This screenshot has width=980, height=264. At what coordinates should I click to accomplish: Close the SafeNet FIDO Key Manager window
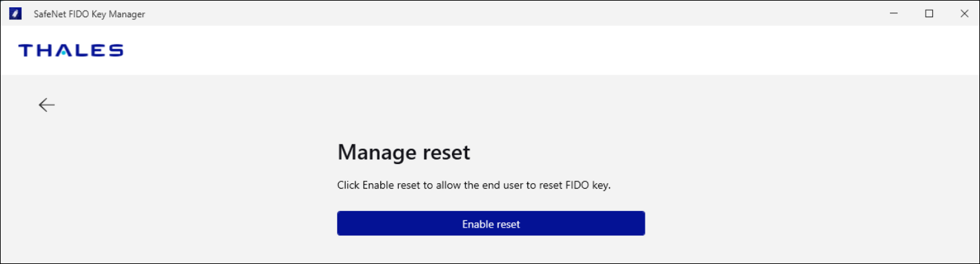(x=964, y=13)
